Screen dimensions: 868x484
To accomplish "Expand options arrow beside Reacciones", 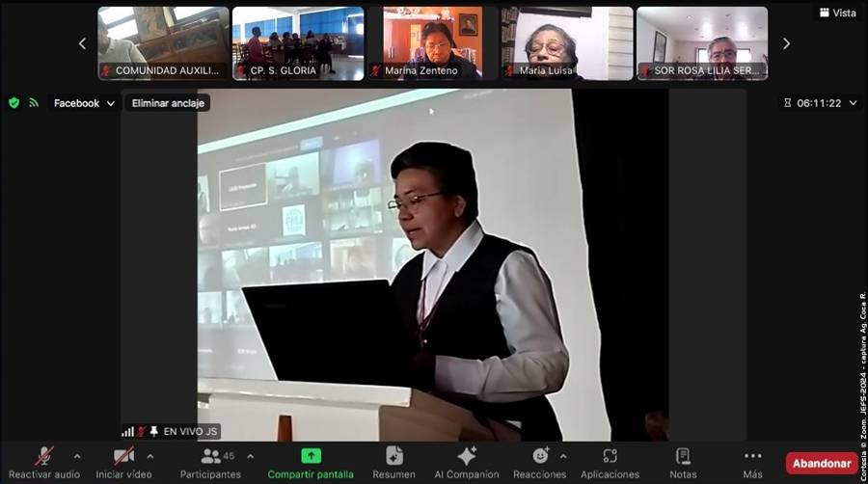I will point(563,457).
